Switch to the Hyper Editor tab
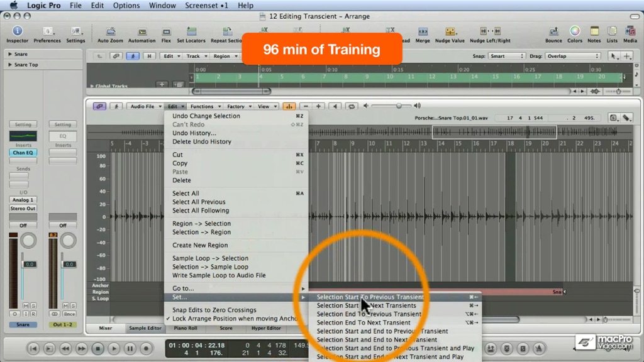Viewport: 644px width, 362px height. pos(266,328)
